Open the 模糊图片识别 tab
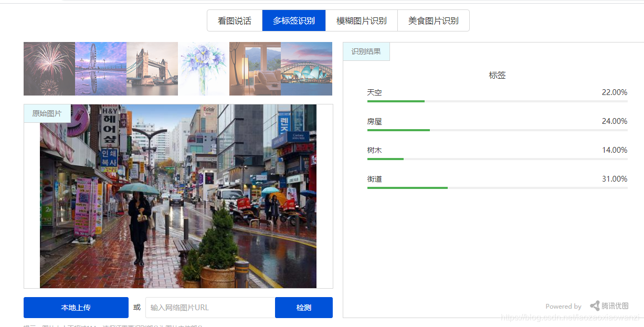The image size is (644, 327). pos(362,21)
